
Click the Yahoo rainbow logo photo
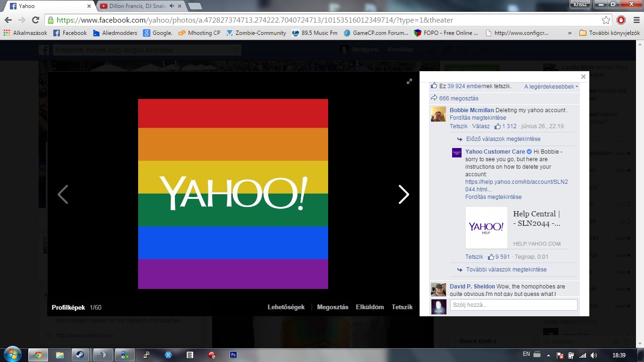233,194
